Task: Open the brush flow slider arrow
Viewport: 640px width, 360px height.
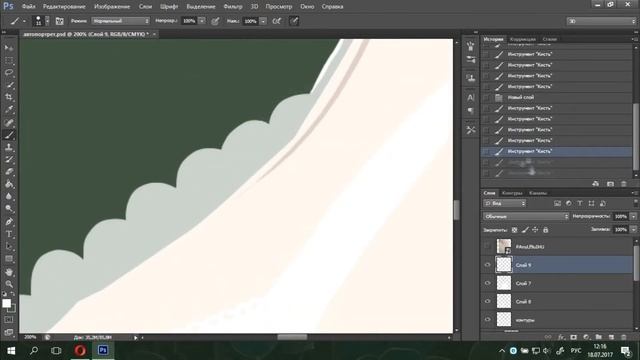Action: tap(263, 21)
